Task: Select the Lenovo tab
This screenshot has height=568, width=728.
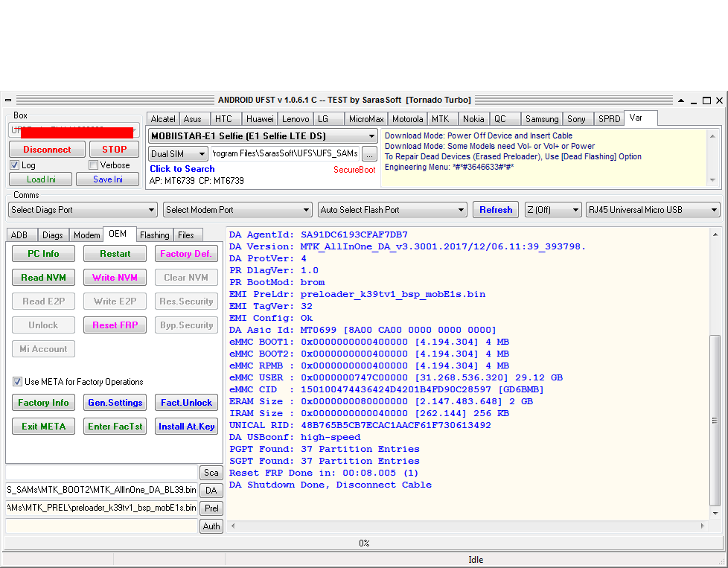Action: tap(296, 119)
